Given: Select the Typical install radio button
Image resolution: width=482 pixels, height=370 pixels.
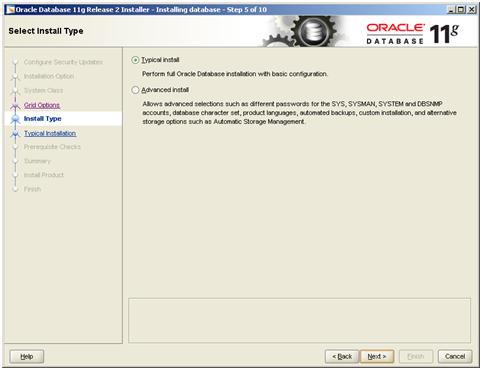Looking at the screenshot, I should click(x=135, y=60).
